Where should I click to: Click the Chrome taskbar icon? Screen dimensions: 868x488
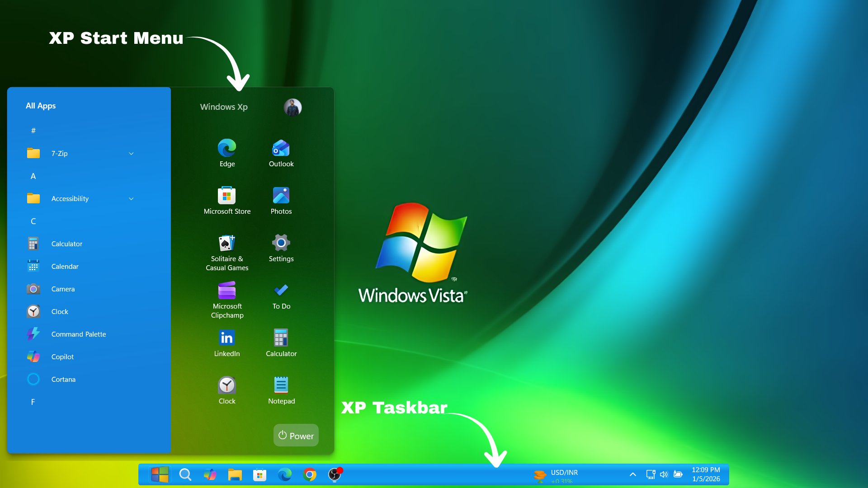310,474
